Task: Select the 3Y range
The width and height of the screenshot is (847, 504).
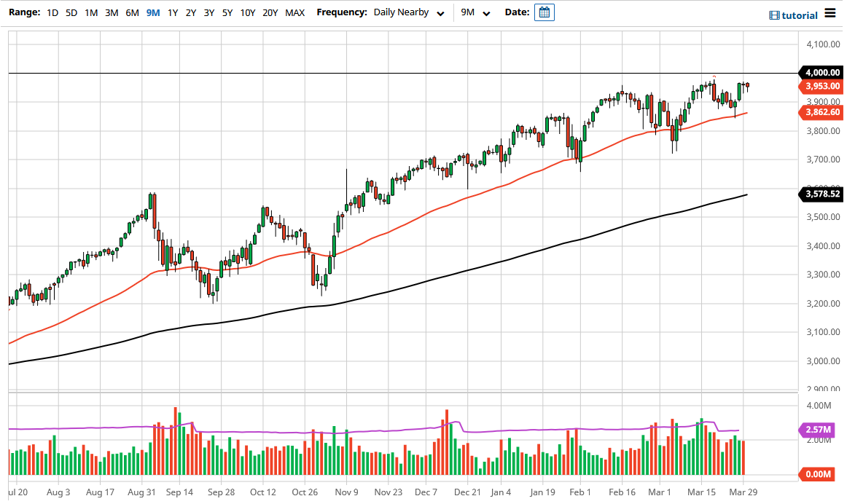Action: tap(208, 12)
